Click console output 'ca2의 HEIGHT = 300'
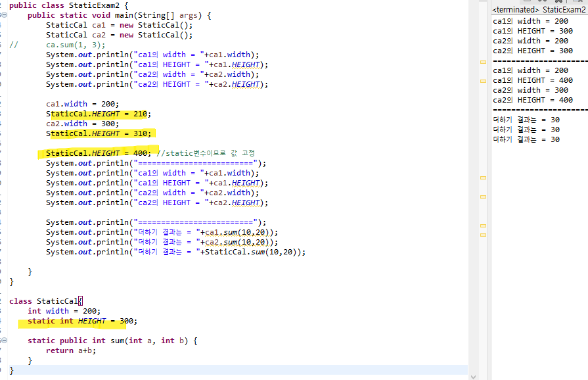 [x=533, y=51]
